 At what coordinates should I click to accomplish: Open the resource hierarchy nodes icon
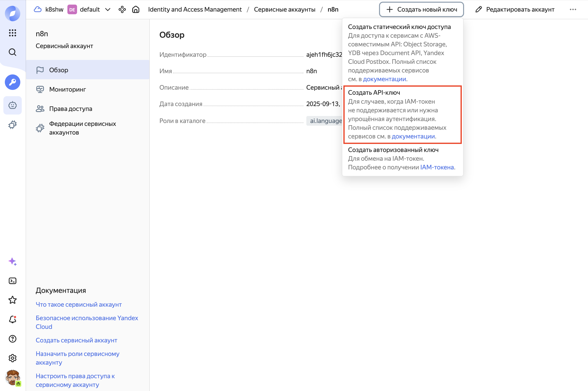tap(122, 9)
